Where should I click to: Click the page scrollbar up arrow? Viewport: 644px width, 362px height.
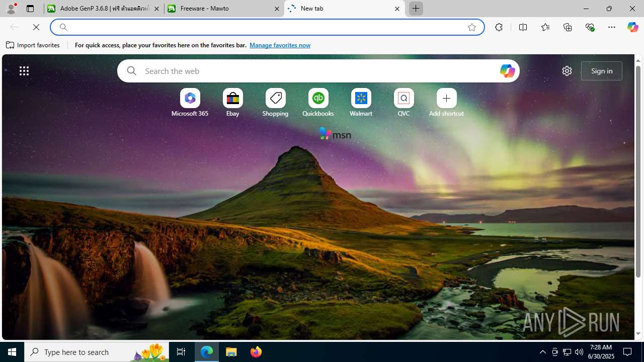pyautogui.click(x=638, y=60)
